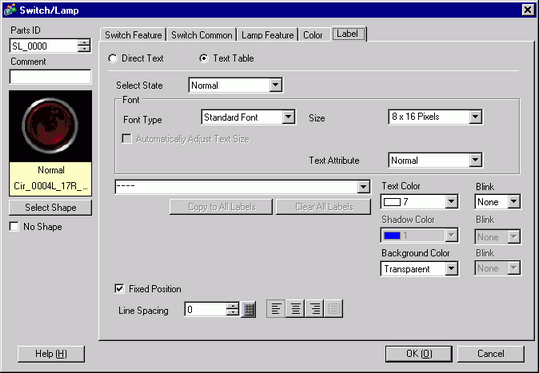Image resolution: width=539 pixels, height=373 pixels.
Task: Enable the No Shape checkbox
Action: (x=14, y=227)
